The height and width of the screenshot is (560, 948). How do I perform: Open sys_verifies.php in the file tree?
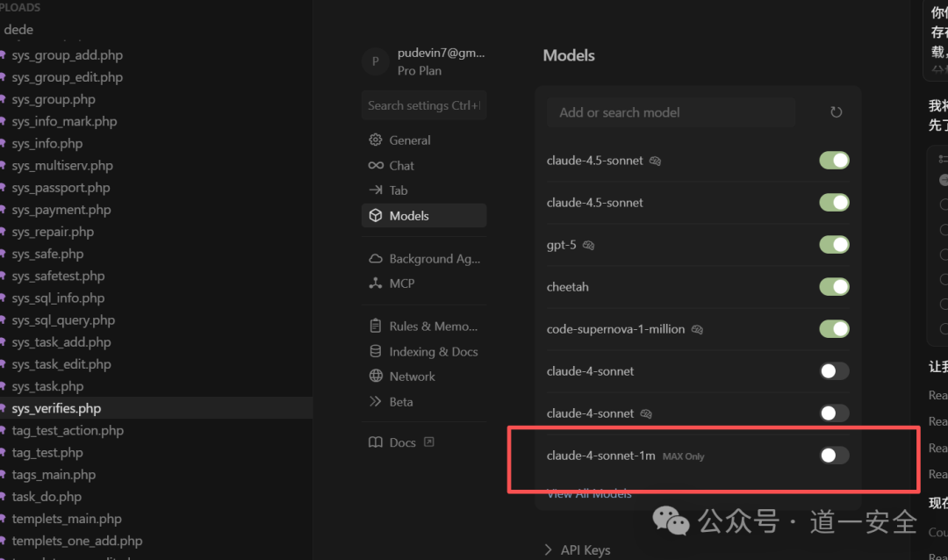(56, 408)
